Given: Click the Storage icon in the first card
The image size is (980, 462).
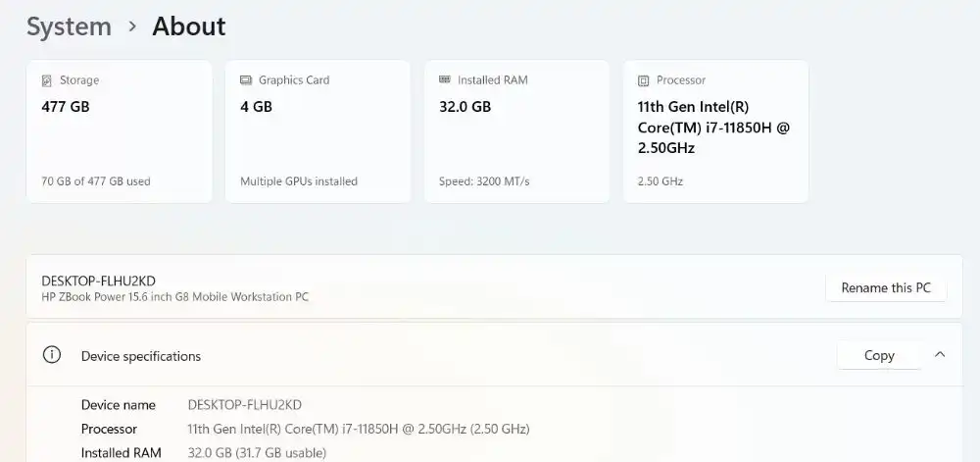Looking at the screenshot, I should 47,80.
